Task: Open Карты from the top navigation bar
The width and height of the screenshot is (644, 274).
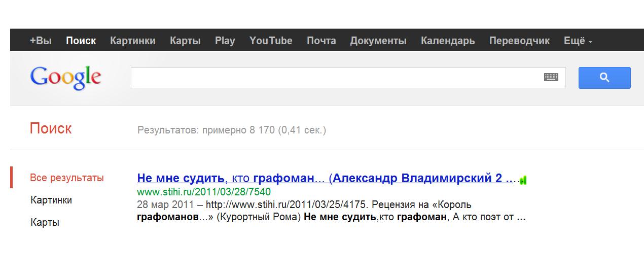Action: [x=185, y=41]
